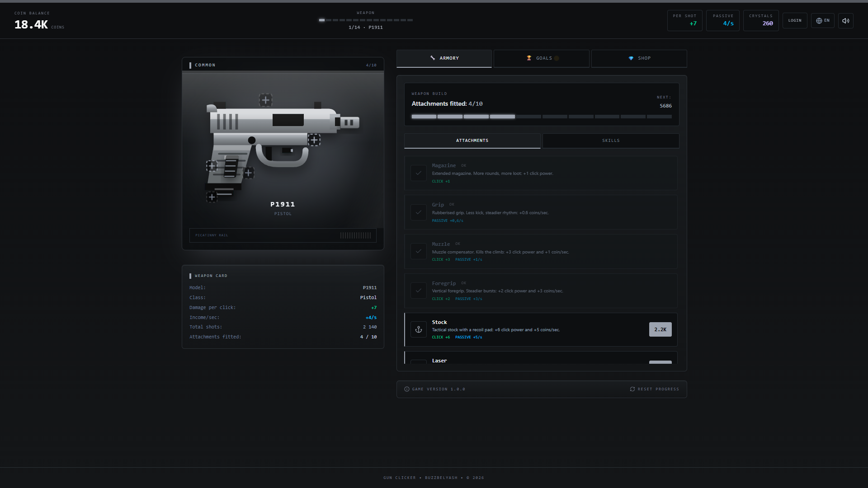Viewport: 868px width, 488px height.
Task: Click the Foregrip attachment name
Action: 443,283
